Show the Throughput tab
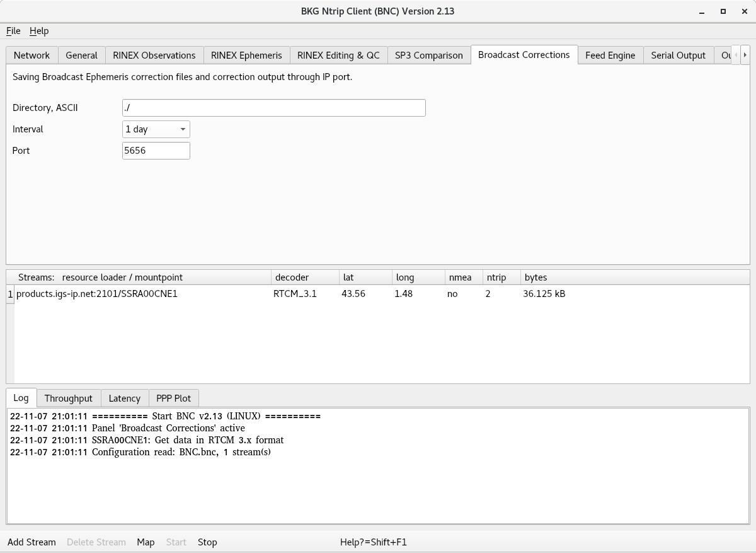 pyautogui.click(x=68, y=399)
